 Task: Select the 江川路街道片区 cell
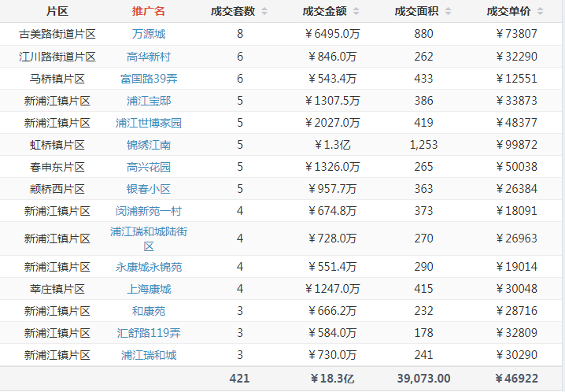point(57,57)
